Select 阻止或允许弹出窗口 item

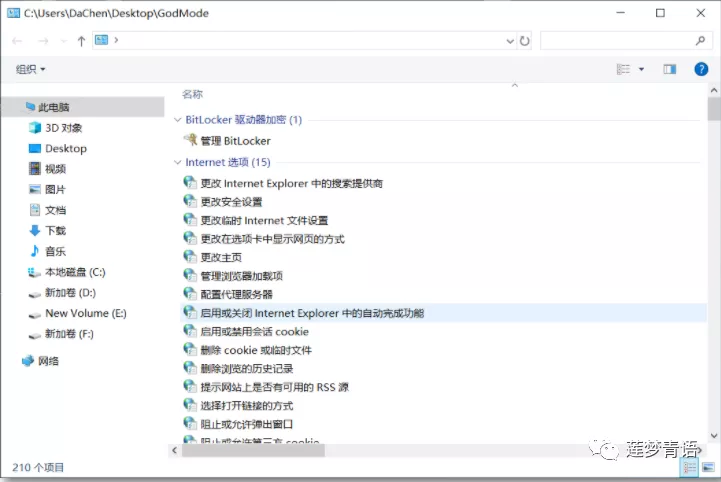(x=238, y=424)
